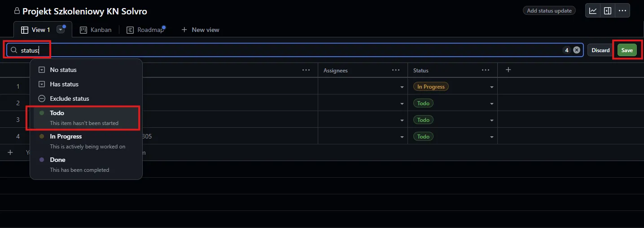The image size is (644, 228).
Task: Open the View 1 options dropdown arrow
Action: (x=61, y=30)
